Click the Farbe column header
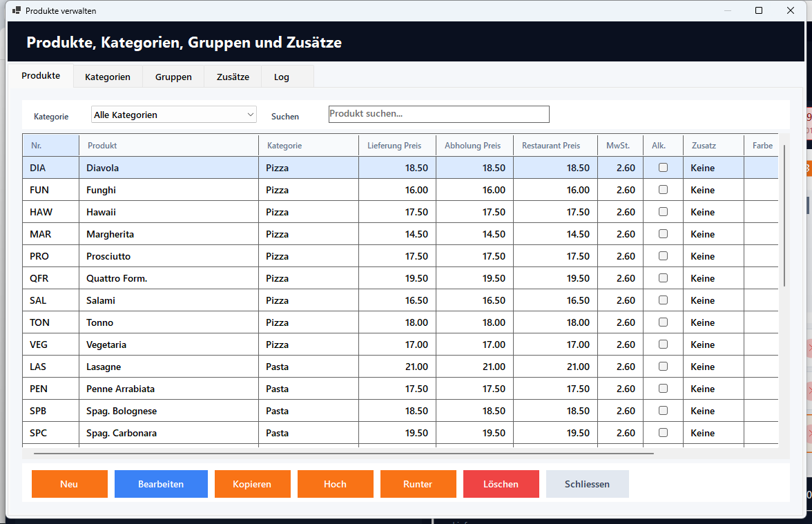This screenshot has width=812, height=524. coord(761,146)
